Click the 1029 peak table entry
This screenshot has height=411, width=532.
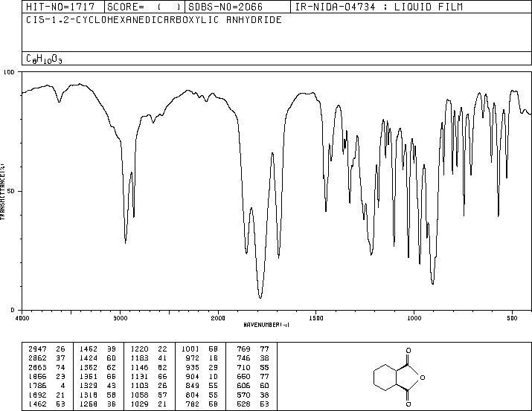click(149, 404)
